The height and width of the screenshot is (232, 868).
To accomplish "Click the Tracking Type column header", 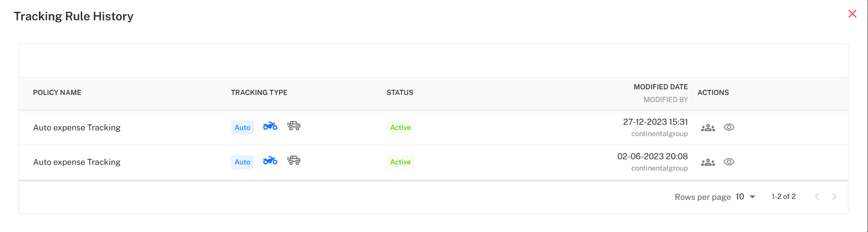I will click(x=259, y=93).
